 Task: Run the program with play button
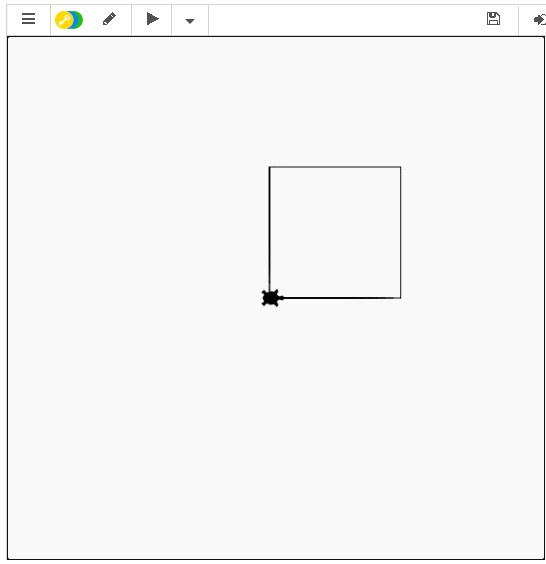point(153,19)
